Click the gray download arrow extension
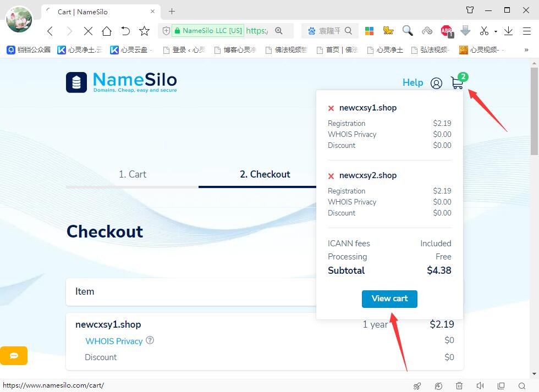 pos(465,31)
